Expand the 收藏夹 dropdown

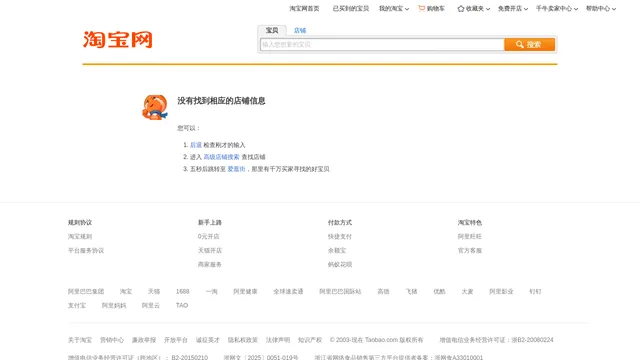point(478,9)
